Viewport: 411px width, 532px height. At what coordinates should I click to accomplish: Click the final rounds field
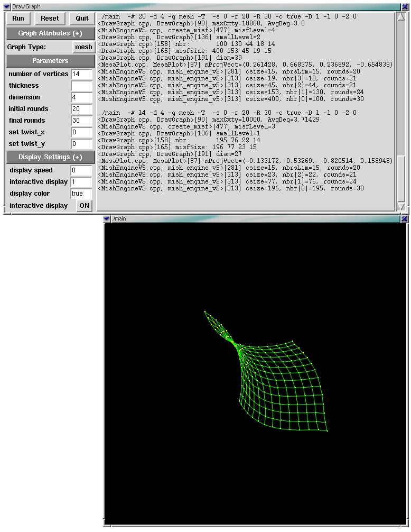[x=82, y=121]
